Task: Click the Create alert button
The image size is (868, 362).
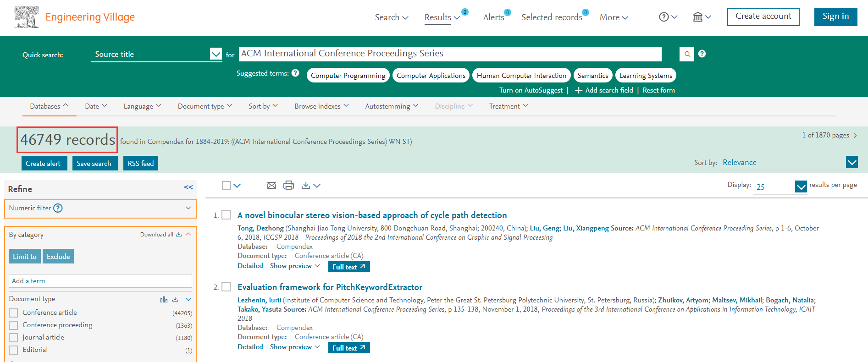Action: coord(44,163)
